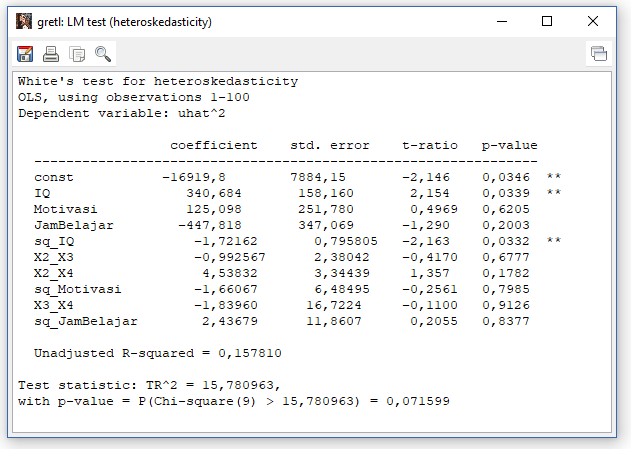Click the 'p-value' column header
The height and width of the screenshot is (449, 631).
coord(509,145)
